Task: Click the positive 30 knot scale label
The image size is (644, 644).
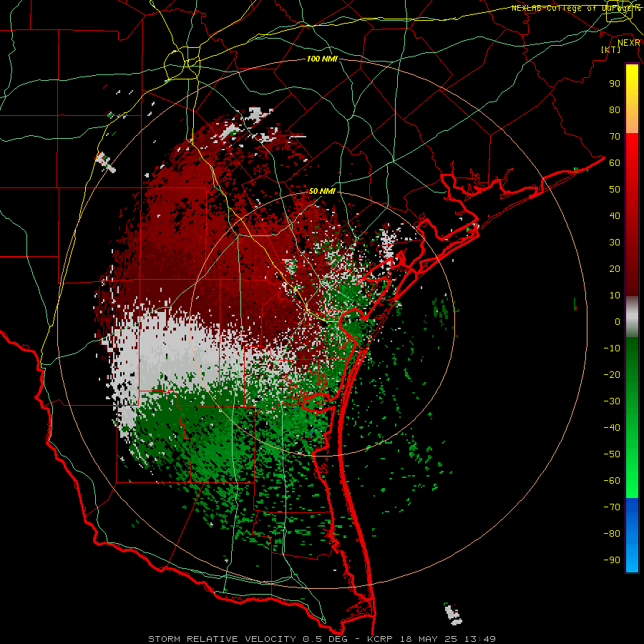Action: coord(615,243)
